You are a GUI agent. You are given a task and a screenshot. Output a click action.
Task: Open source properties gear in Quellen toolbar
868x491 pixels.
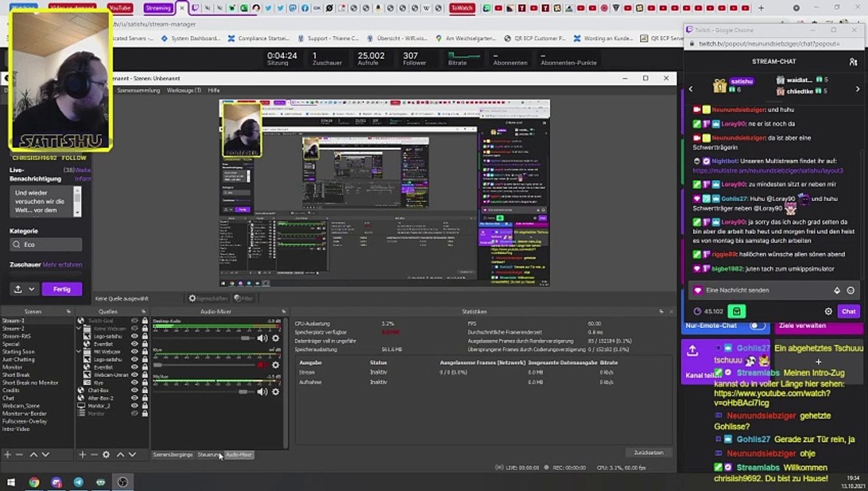pos(106,455)
